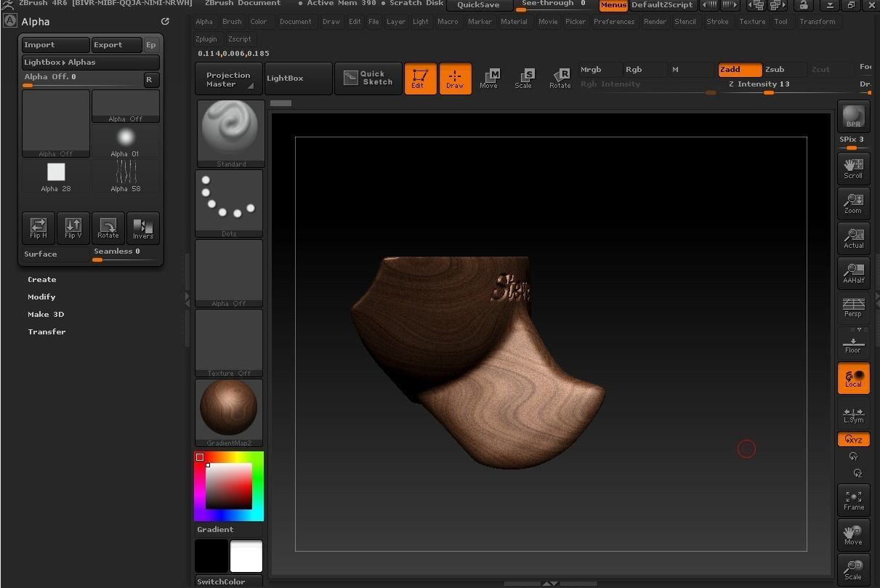Open Lightbox Alphas browser
This screenshot has height=588, width=880.
point(91,63)
